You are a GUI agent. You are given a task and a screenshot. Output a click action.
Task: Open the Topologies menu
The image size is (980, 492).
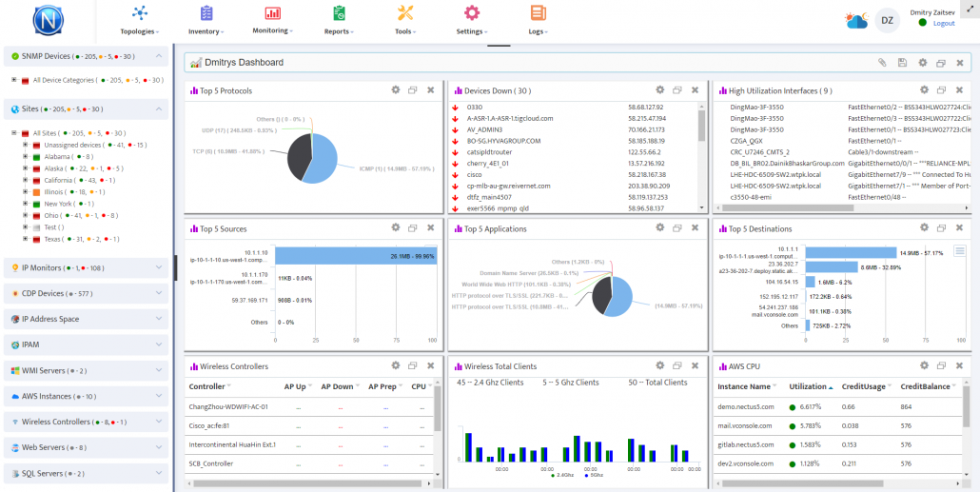click(x=141, y=20)
